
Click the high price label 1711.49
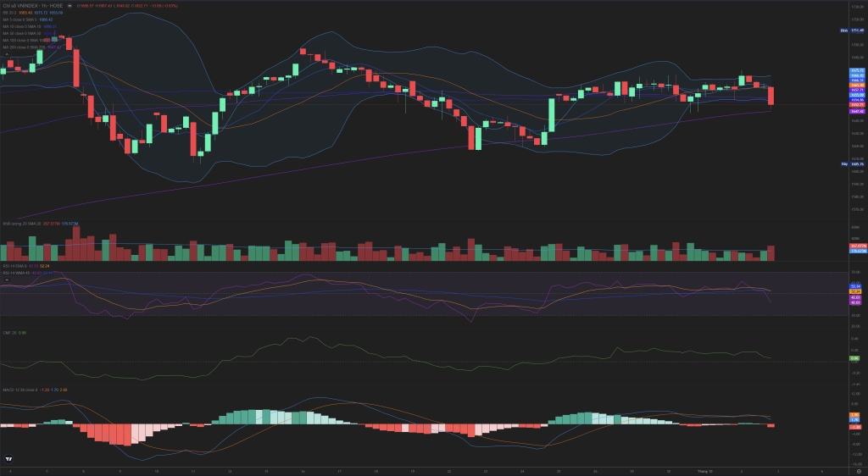tap(857, 30)
